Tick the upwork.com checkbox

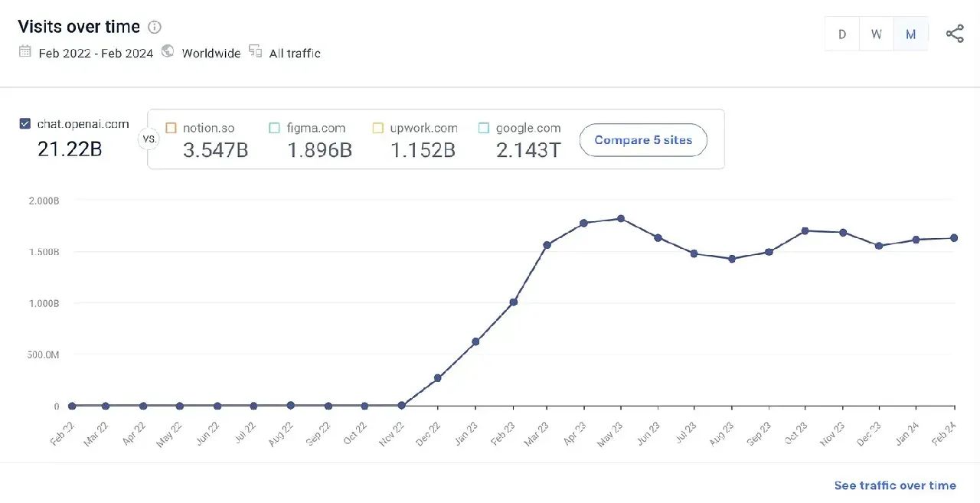[x=377, y=128]
